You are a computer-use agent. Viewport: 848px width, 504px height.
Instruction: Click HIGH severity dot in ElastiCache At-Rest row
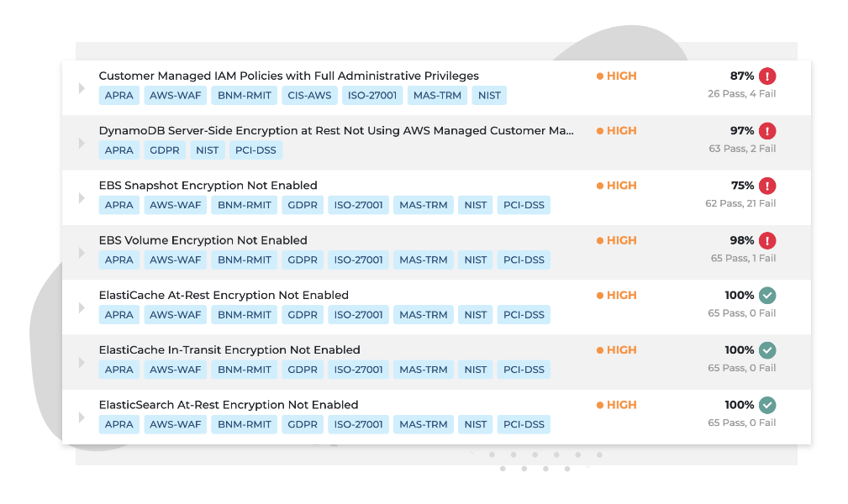pos(600,296)
